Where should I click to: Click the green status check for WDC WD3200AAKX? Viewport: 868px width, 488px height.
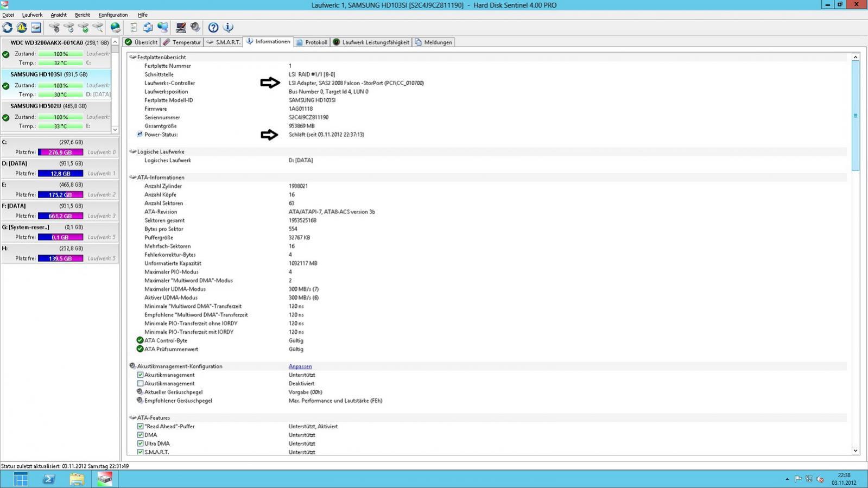click(6, 54)
